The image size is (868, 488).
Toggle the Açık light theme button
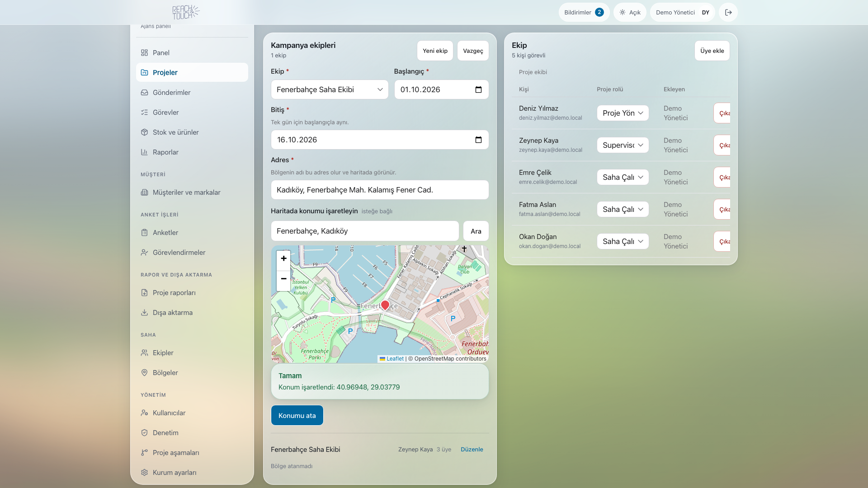click(x=630, y=12)
